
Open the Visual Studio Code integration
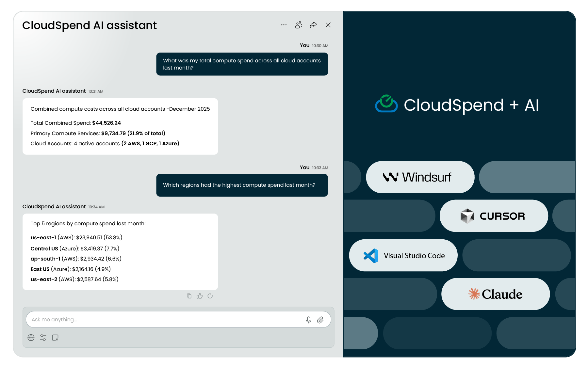pos(403,255)
